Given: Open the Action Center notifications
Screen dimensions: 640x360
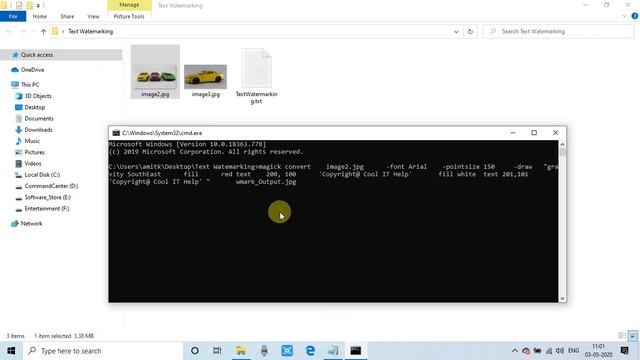Looking at the screenshot, I should [624, 351].
